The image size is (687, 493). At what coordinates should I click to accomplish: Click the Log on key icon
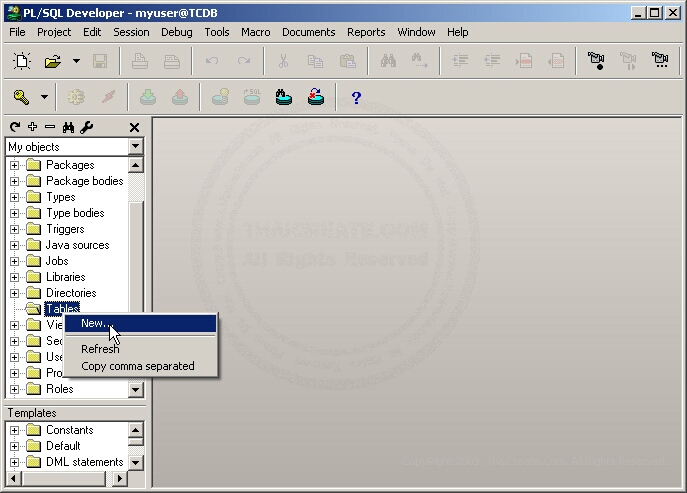click(x=21, y=97)
